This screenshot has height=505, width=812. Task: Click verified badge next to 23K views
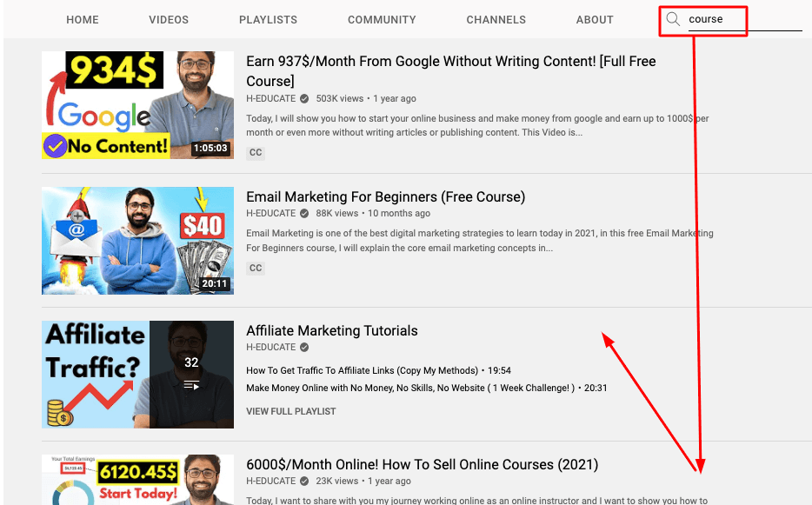click(x=304, y=482)
